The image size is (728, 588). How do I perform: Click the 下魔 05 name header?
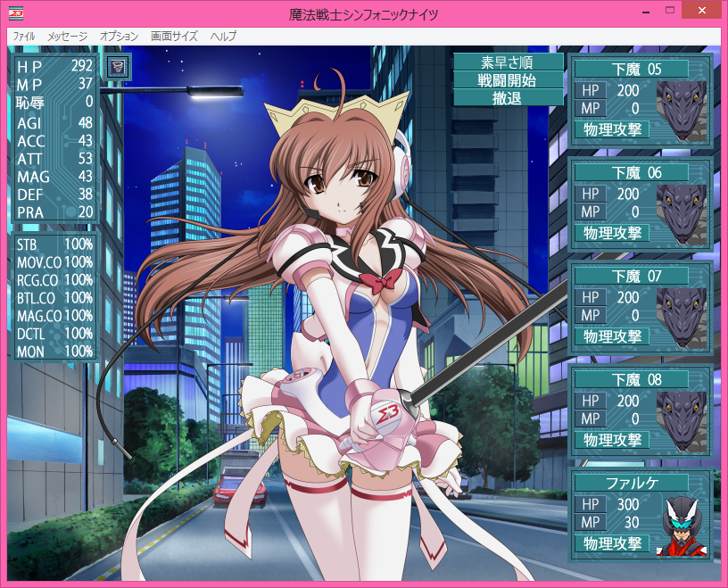632,70
